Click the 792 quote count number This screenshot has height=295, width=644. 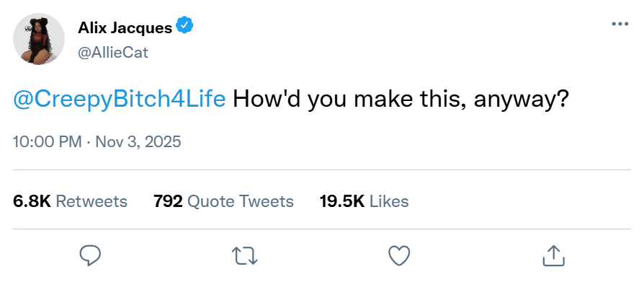pyautogui.click(x=168, y=201)
